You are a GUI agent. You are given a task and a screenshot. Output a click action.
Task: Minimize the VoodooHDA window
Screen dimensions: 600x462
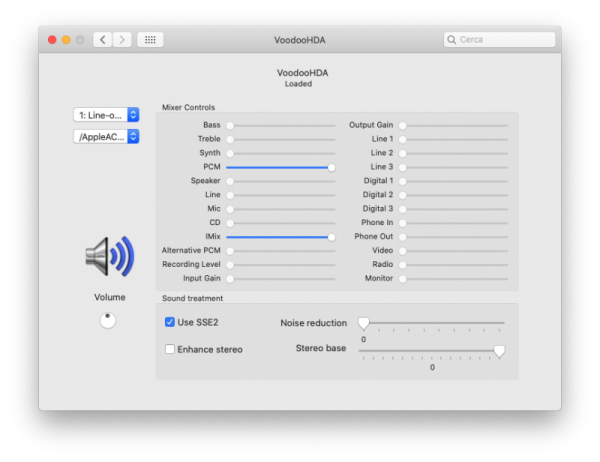pyautogui.click(x=66, y=39)
